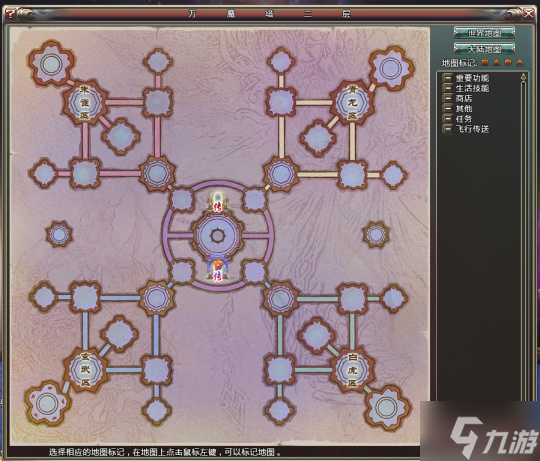Click the isolated ringed node on east side
Image resolution: width=540 pixels, height=461 pixels.
click(x=376, y=234)
